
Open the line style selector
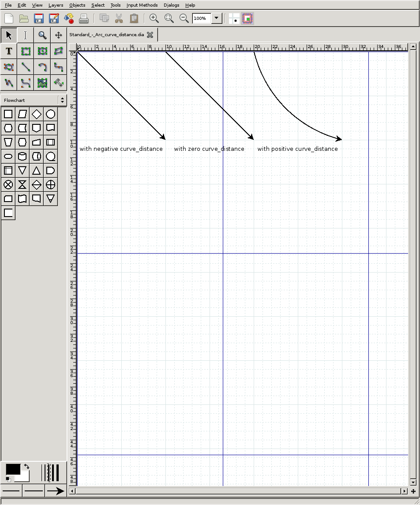[x=34, y=491]
